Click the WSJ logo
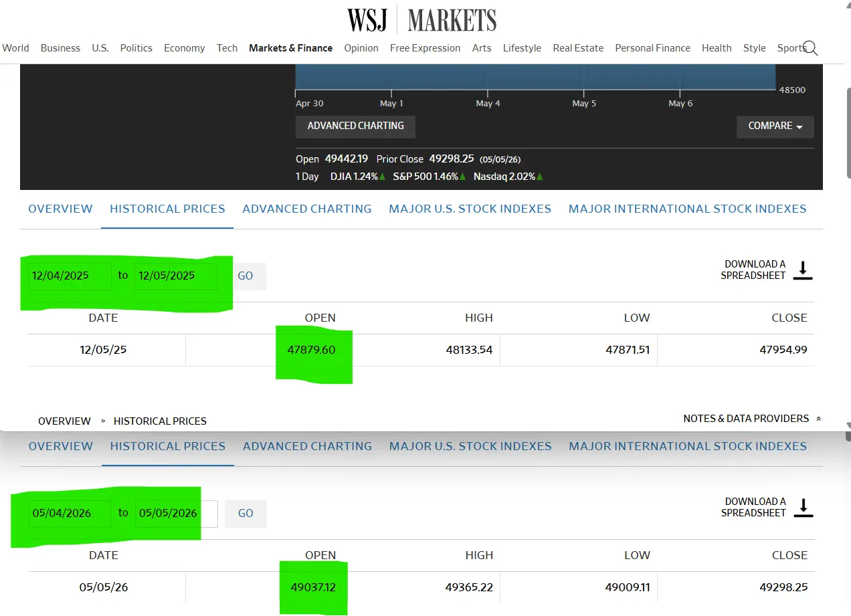The width and height of the screenshot is (851, 616). pyautogui.click(x=367, y=20)
